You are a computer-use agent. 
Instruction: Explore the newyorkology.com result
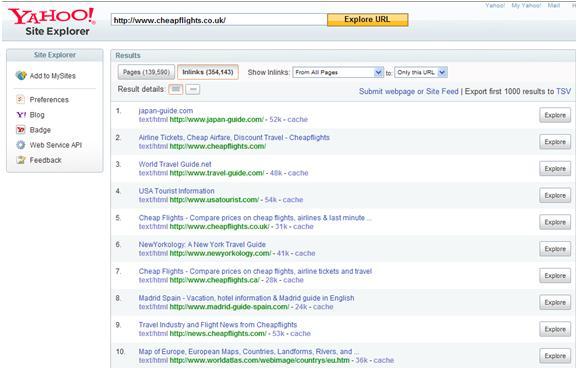click(x=555, y=249)
